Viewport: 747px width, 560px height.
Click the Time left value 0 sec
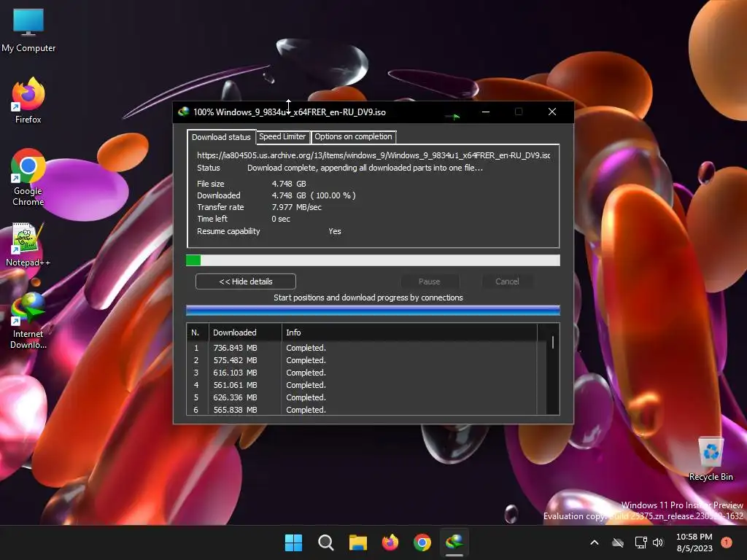pos(281,219)
